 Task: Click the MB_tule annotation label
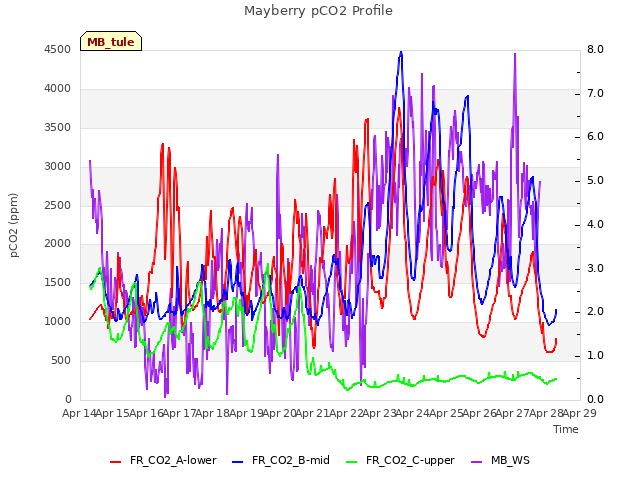tap(111, 42)
